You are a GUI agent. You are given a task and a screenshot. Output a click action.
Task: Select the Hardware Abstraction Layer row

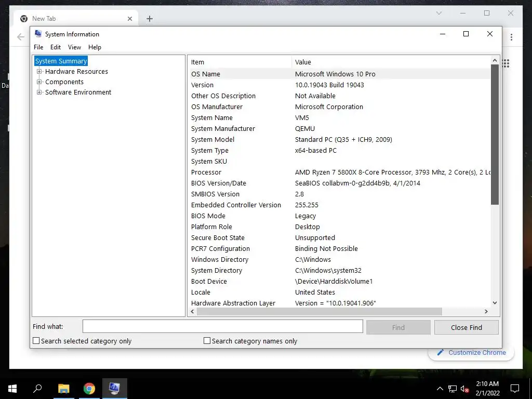click(x=340, y=303)
